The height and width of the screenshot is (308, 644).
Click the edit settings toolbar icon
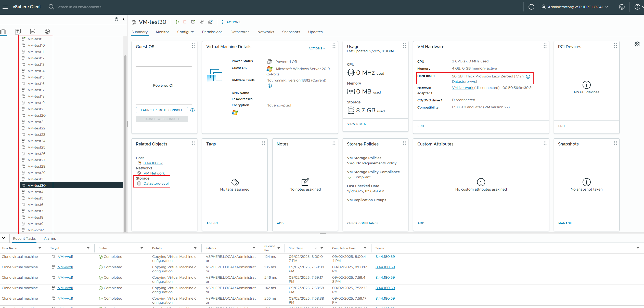pos(202,22)
